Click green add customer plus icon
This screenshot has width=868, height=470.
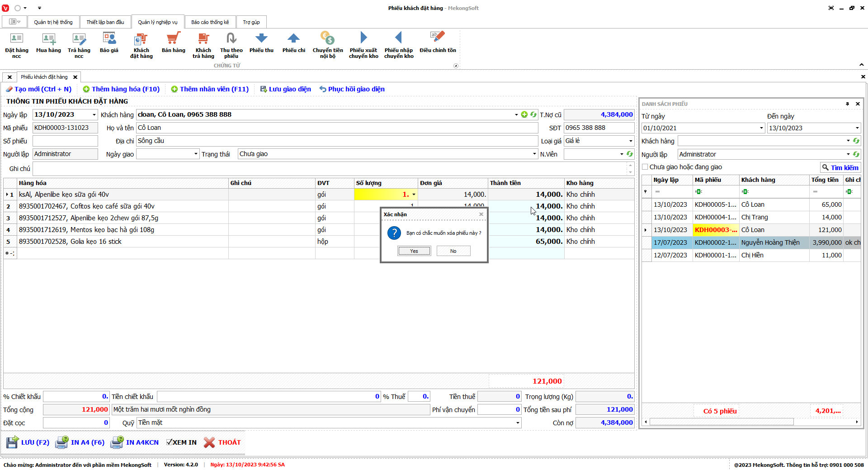click(524, 115)
